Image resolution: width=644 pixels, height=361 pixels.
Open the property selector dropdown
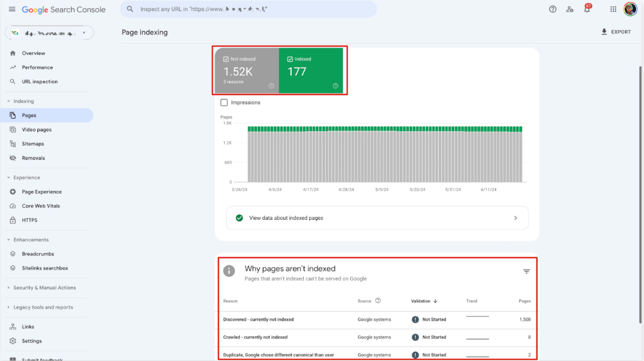click(50, 33)
